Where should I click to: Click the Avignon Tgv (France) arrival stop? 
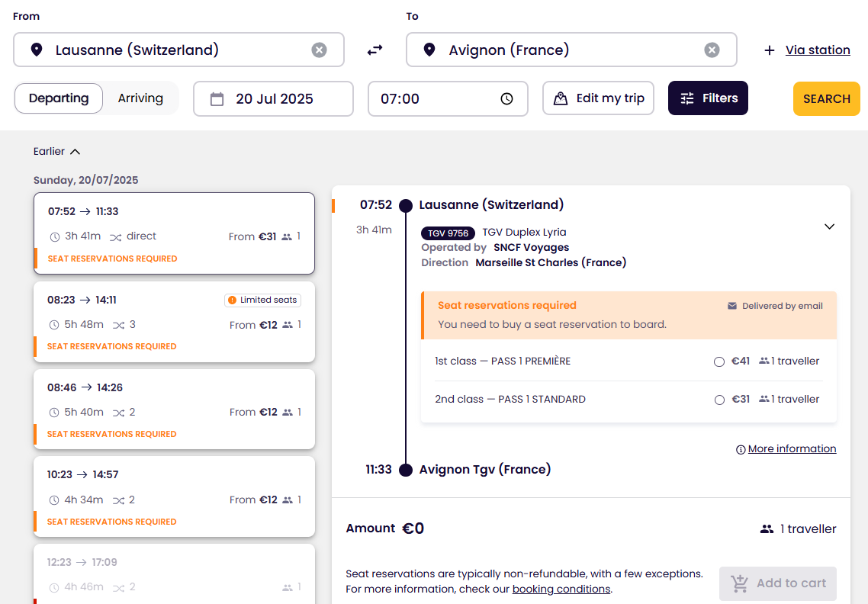point(485,470)
